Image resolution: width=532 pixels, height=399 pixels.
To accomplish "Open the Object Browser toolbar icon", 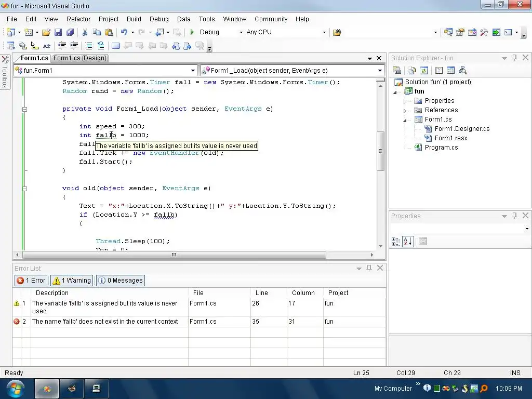I will [472, 33].
